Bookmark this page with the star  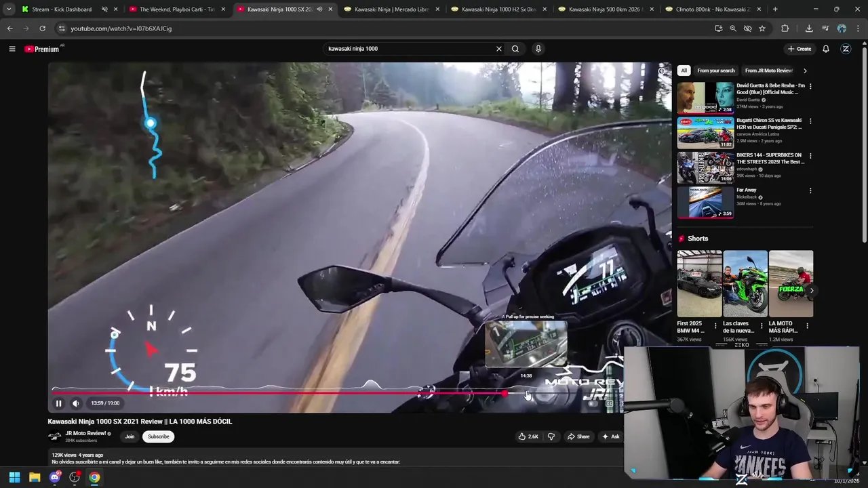click(762, 28)
